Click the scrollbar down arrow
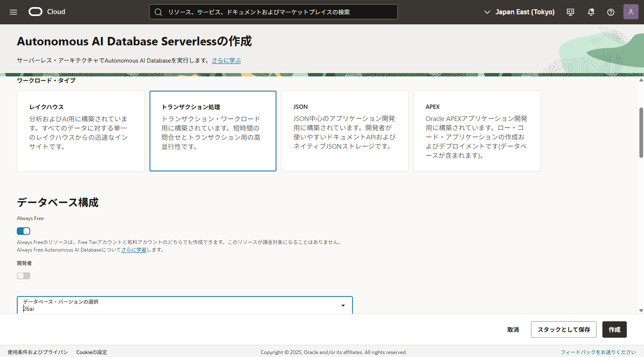Screen dimensions: 644x357 pyautogui.click(x=641, y=310)
